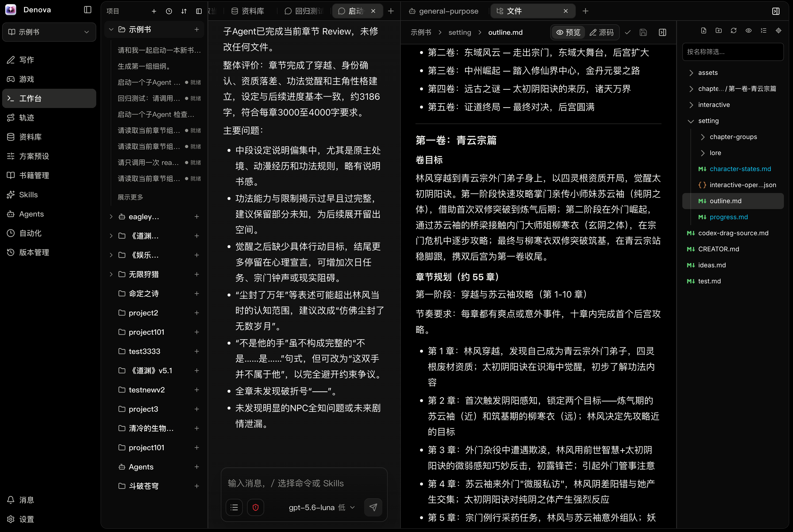
Task: Click the Agents robot icon in sidebar
Action: click(11, 214)
